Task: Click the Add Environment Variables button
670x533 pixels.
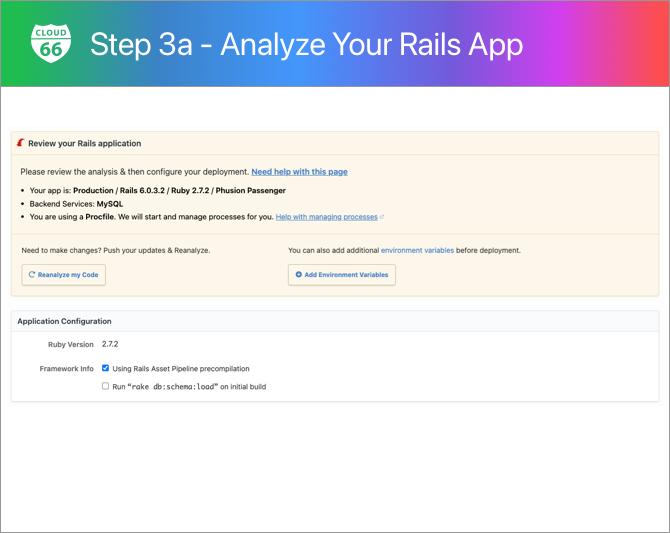Action: (342, 274)
